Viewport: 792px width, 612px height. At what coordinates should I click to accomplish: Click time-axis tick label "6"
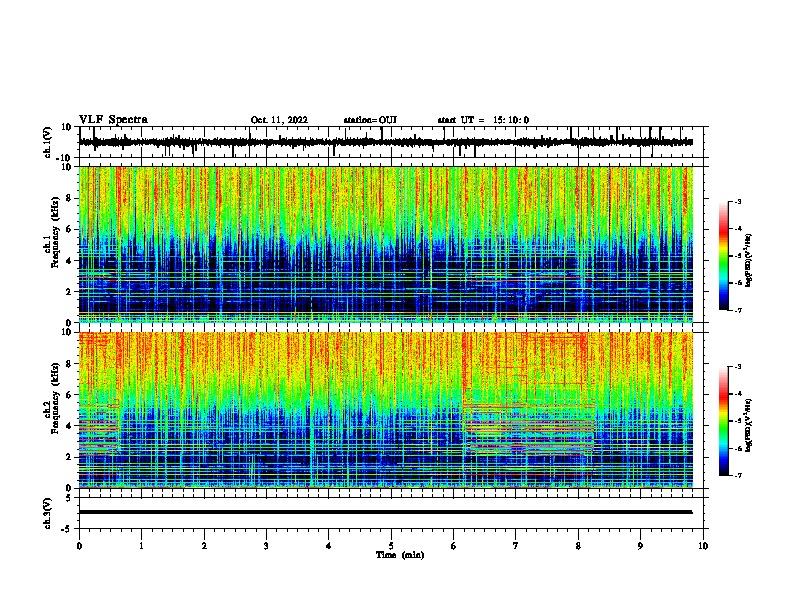coord(454,546)
